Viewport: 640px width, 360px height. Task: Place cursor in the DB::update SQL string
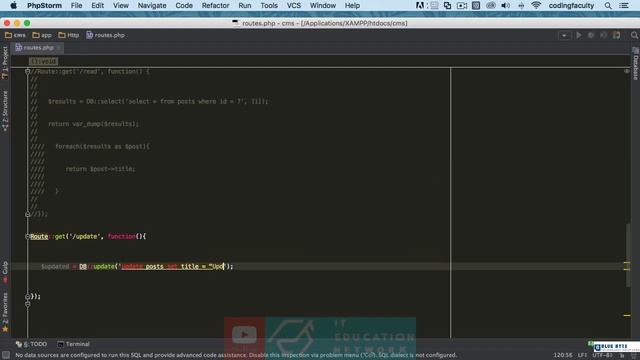coord(173,267)
